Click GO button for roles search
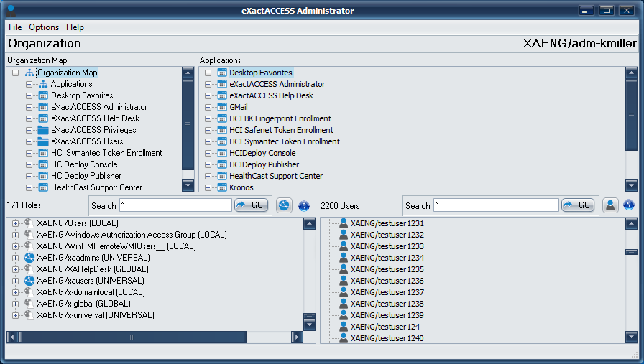Viewport: 644px width, 364px height. [x=252, y=205]
